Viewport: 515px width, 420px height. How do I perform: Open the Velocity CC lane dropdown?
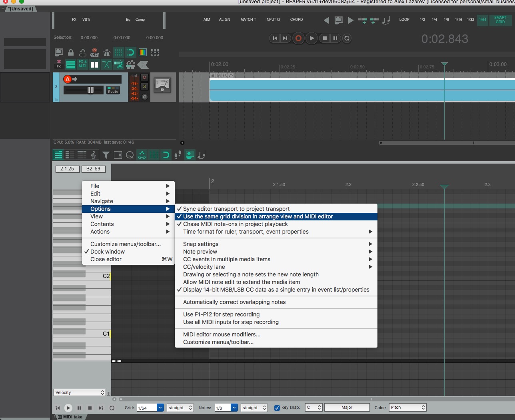pyautogui.click(x=80, y=392)
